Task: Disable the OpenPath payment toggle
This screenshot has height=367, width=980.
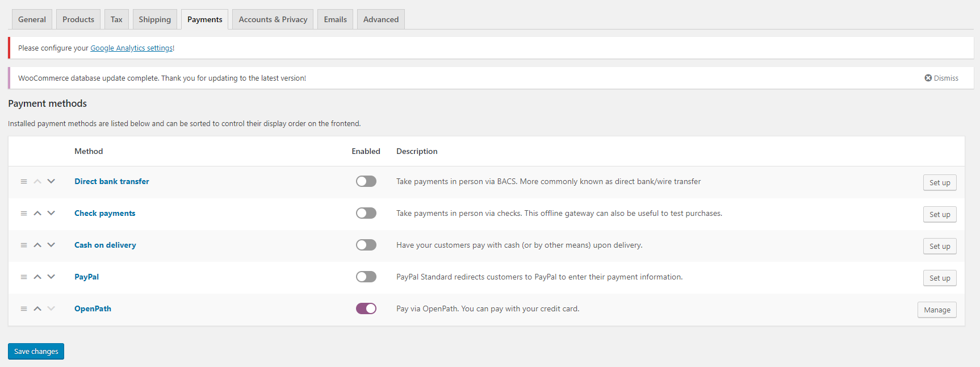Action: coord(366,308)
